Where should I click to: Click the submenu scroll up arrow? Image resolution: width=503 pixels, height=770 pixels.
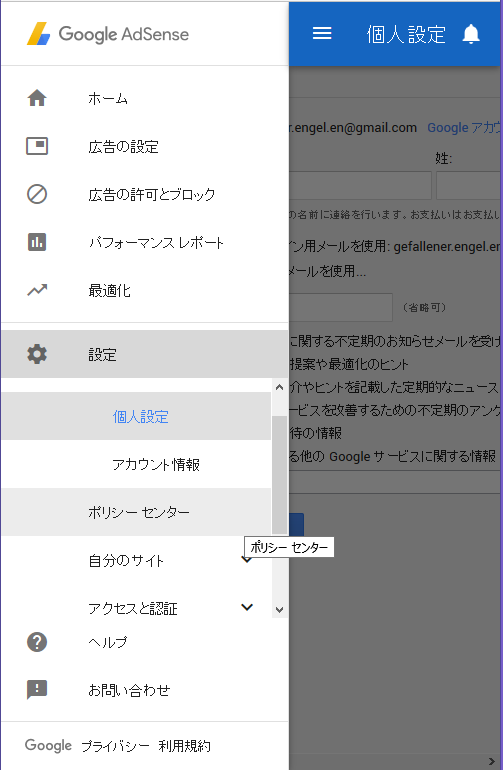pyautogui.click(x=279, y=387)
